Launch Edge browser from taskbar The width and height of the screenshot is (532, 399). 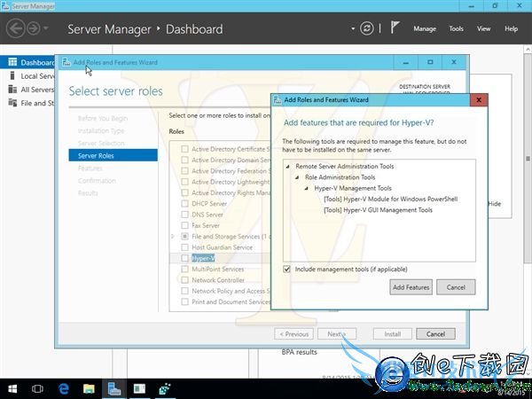click(x=64, y=389)
